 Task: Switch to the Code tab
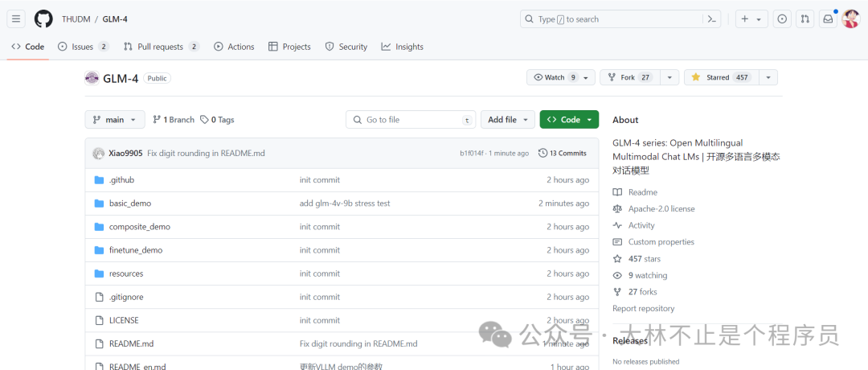coord(27,47)
